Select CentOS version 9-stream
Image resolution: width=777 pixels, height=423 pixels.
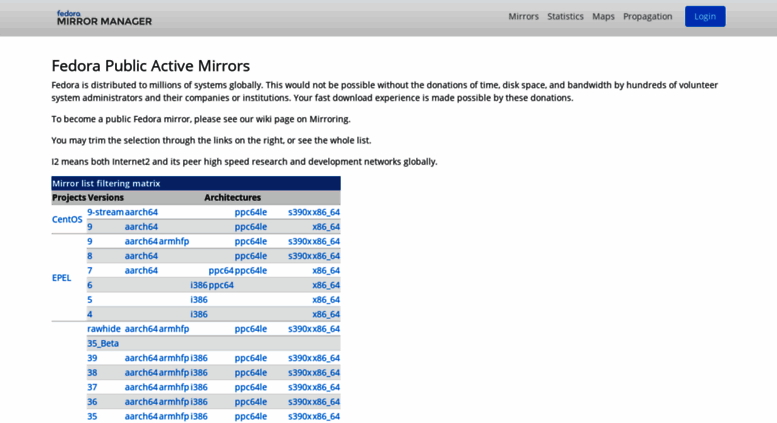tap(105, 212)
